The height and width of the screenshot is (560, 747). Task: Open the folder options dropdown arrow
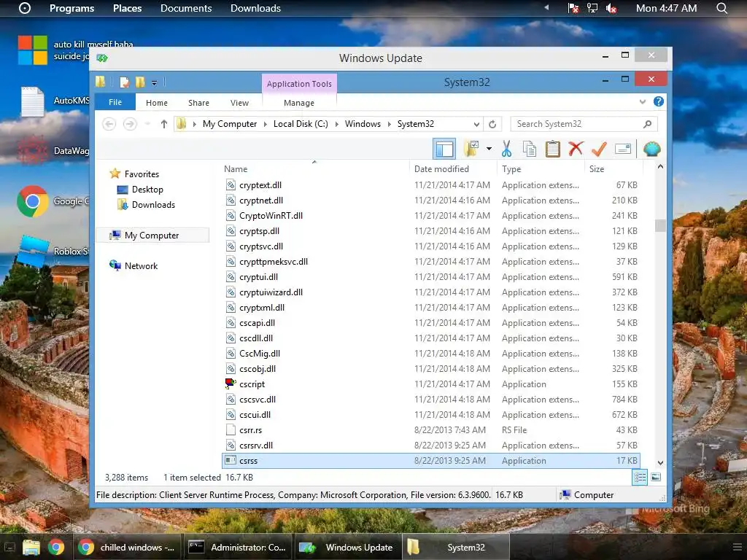[489, 149]
